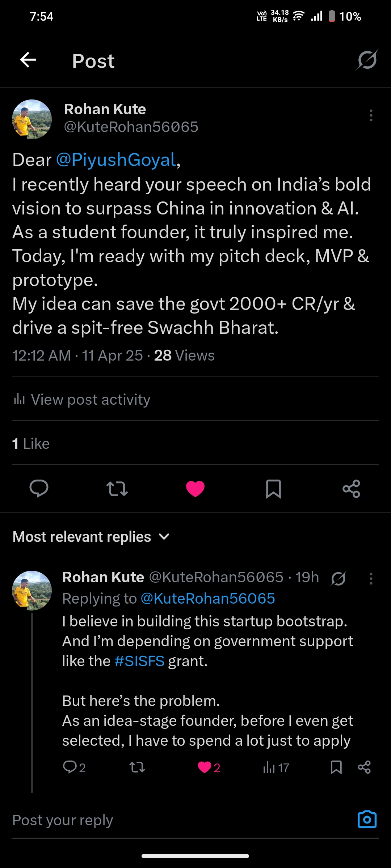Open Rohan Kute's profile picture on main post
The width and height of the screenshot is (391, 868).
coord(32,119)
